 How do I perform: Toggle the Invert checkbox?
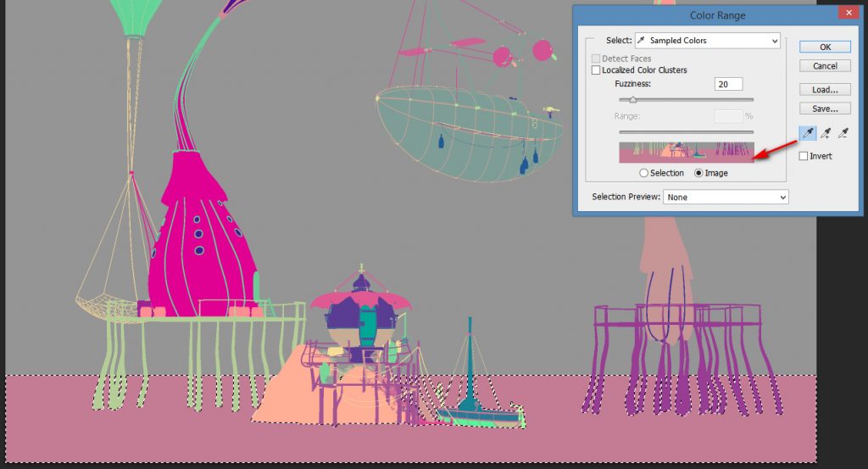coord(804,156)
